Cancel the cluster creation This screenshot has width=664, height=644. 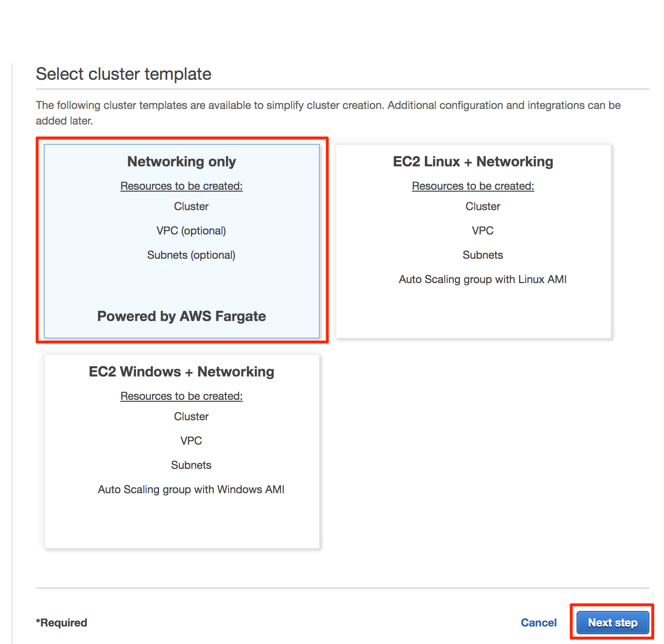(539, 623)
